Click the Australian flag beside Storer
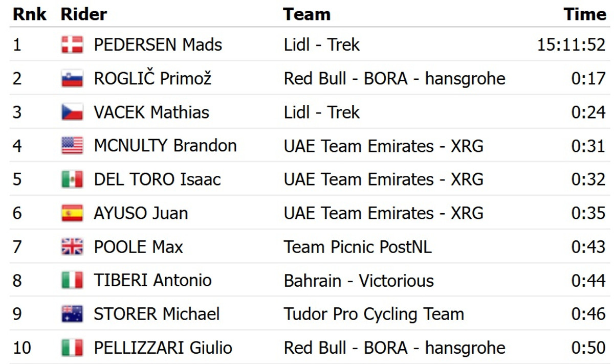Image resolution: width=614 pixels, height=364 pixels. 72,314
